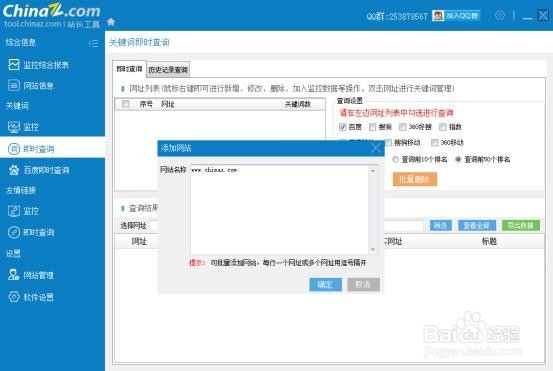Select the 查询前10个排名 radio button

click(395, 159)
